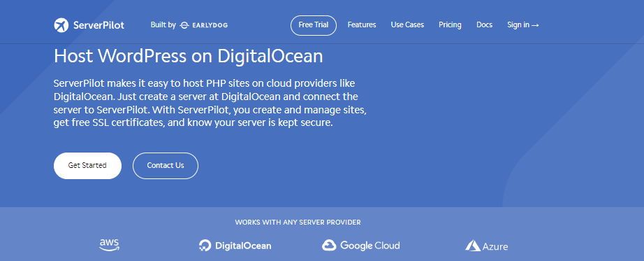Open the Features menu item
The height and width of the screenshot is (261, 644).
362,25
